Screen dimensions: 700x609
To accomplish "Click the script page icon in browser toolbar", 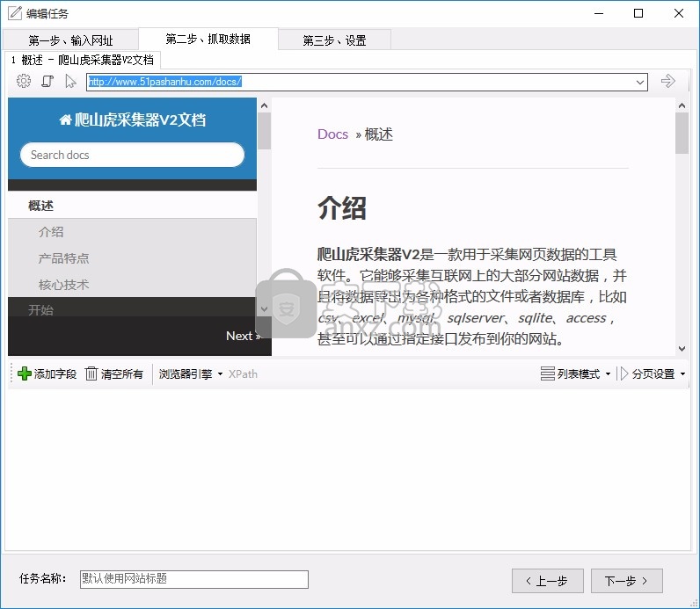I will pyautogui.click(x=47, y=81).
